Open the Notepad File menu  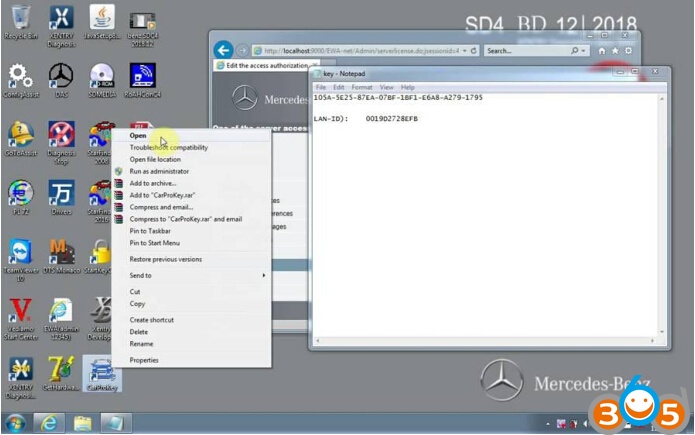tap(321, 87)
